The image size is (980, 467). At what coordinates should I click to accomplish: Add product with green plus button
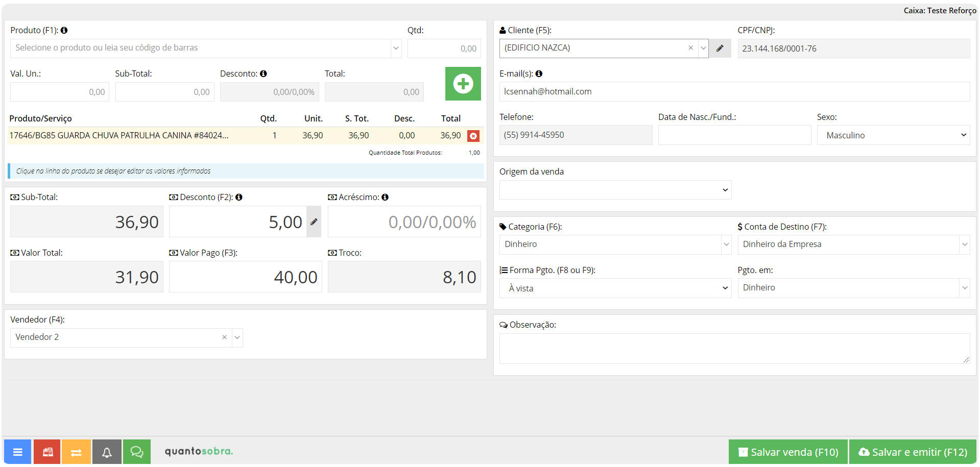463,84
